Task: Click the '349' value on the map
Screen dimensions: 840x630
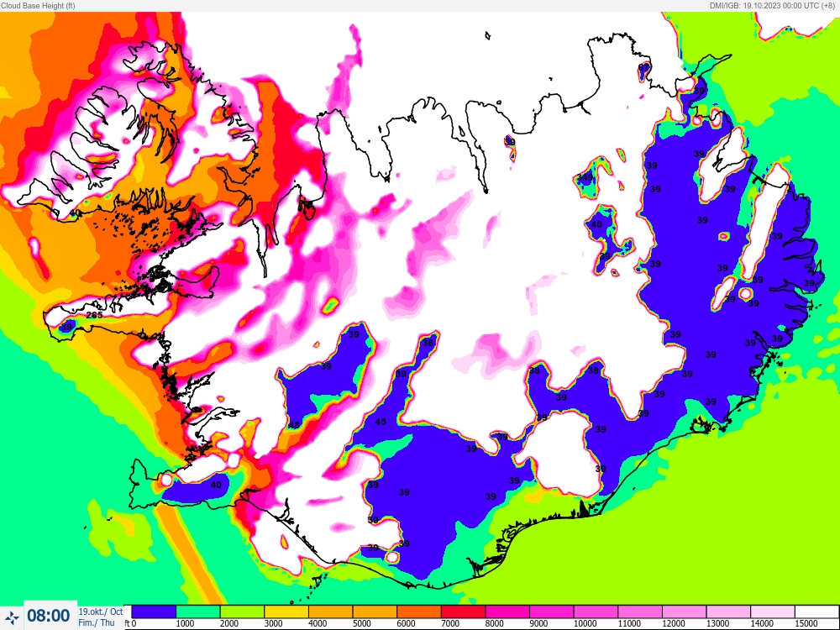Action: point(585,176)
